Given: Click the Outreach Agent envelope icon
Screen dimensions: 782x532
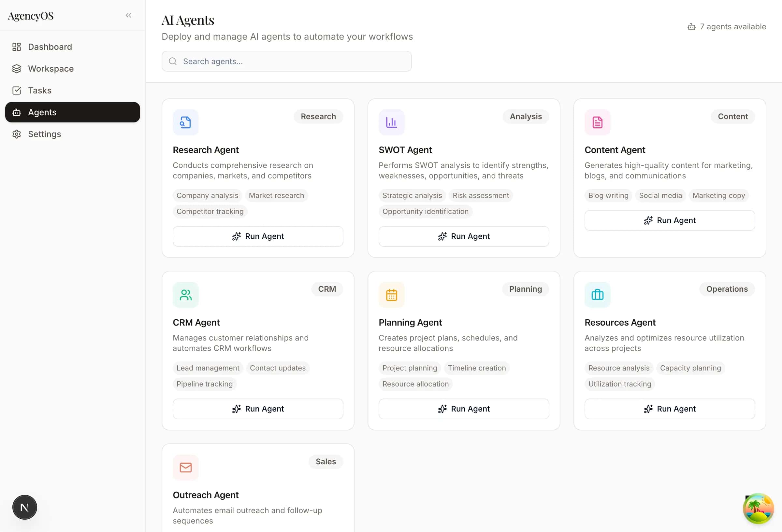Looking at the screenshot, I should click(185, 467).
